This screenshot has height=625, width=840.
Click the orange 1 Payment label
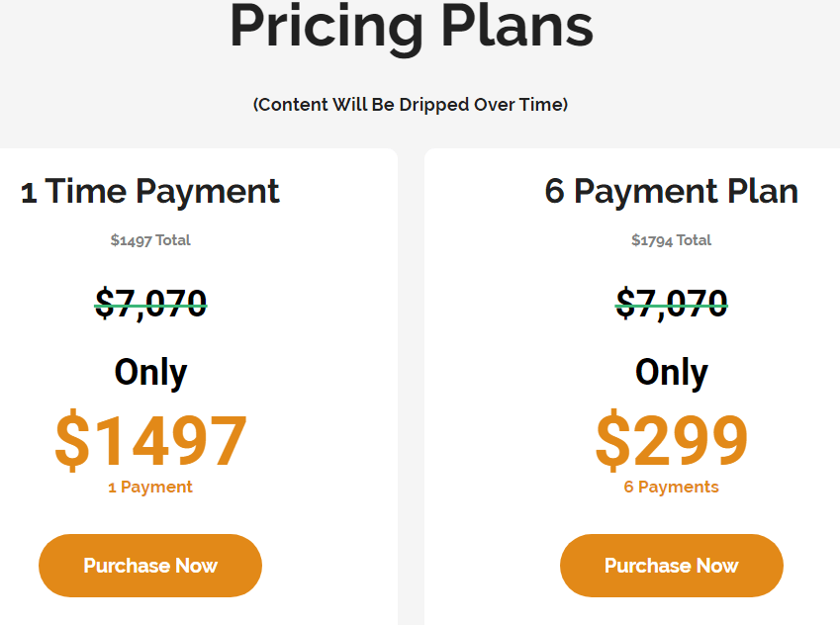(150, 487)
